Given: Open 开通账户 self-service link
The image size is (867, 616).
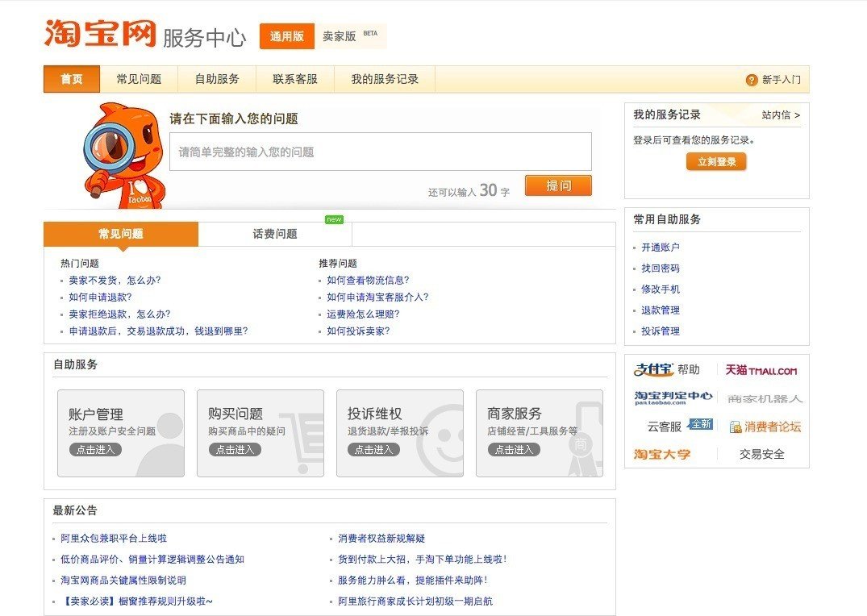Looking at the screenshot, I should 661,248.
